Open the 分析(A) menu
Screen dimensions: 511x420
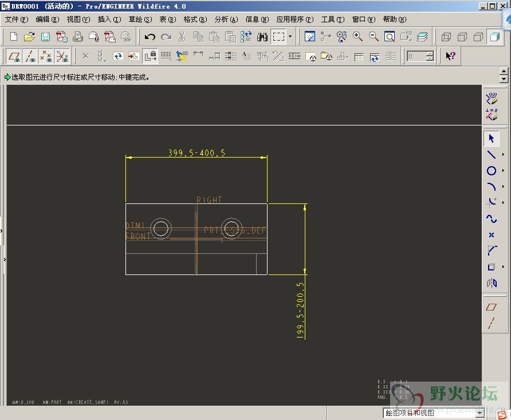coord(226,19)
